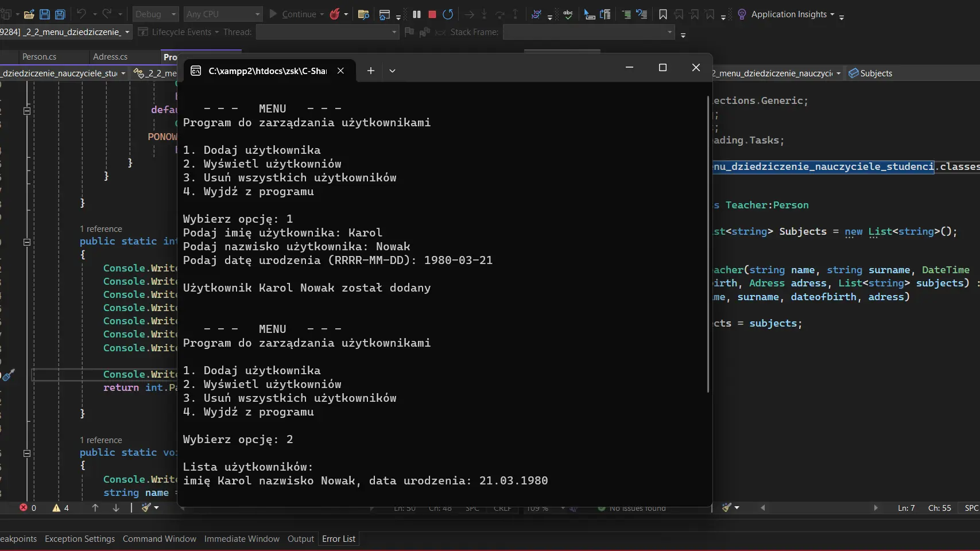Collapse the public static int method
This screenshot has height=551, width=980.
point(26,242)
